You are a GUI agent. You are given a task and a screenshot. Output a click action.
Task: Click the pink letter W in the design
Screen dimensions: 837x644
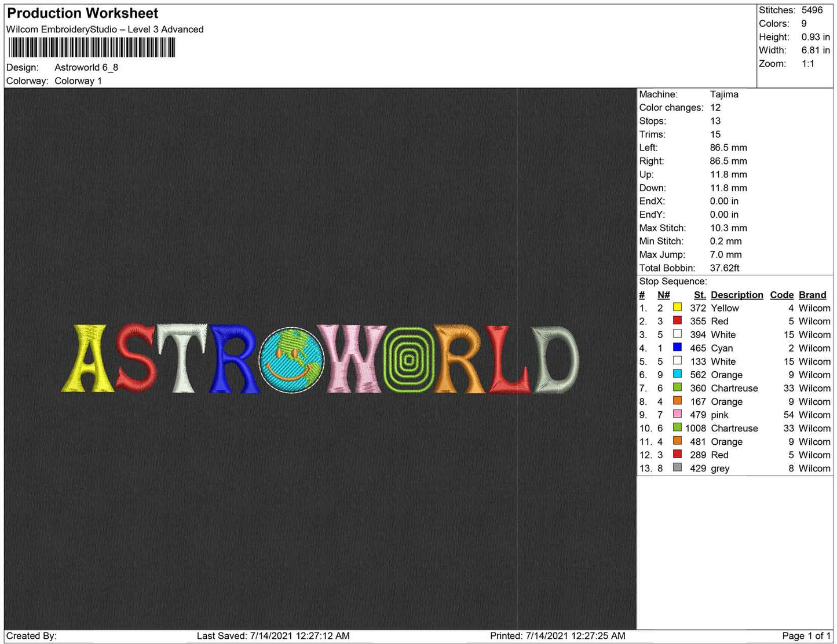pyautogui.click(x=352, y=359)
